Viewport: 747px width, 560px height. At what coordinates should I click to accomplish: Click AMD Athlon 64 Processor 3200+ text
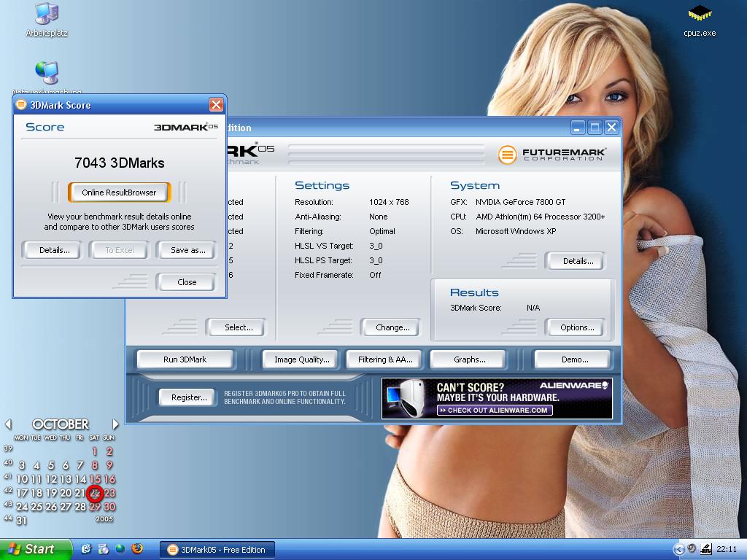(541, 217)
